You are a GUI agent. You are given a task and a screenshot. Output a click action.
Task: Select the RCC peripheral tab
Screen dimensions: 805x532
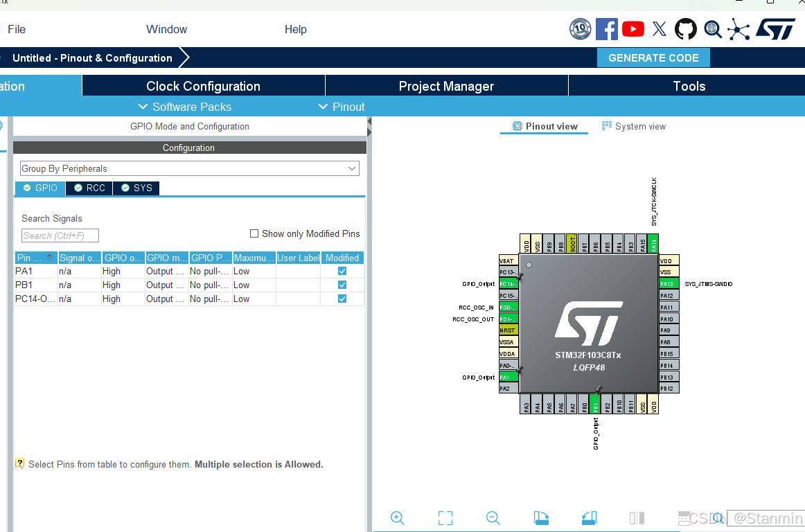pyautogui.click(x=89, y=188)
